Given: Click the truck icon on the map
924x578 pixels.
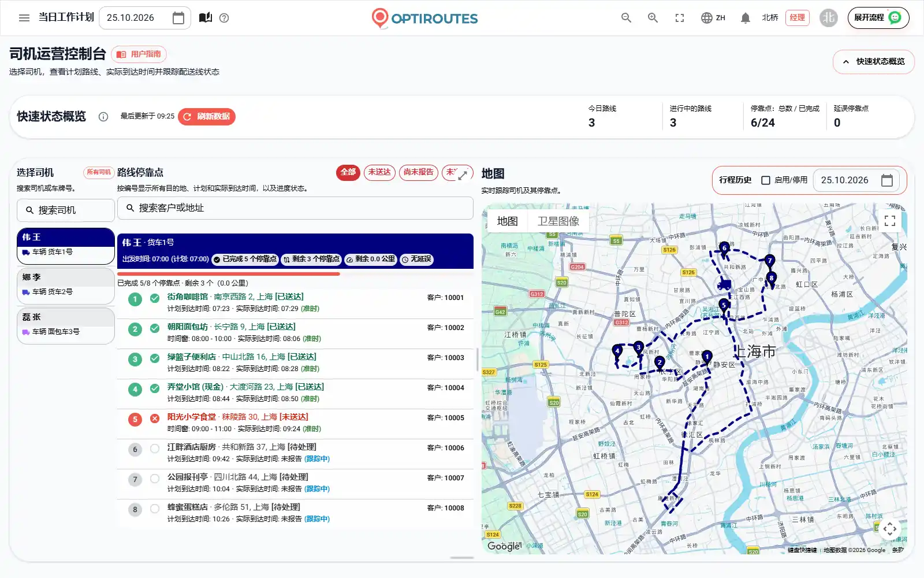Looking at the screenshot, I should (x=724, y=284).
